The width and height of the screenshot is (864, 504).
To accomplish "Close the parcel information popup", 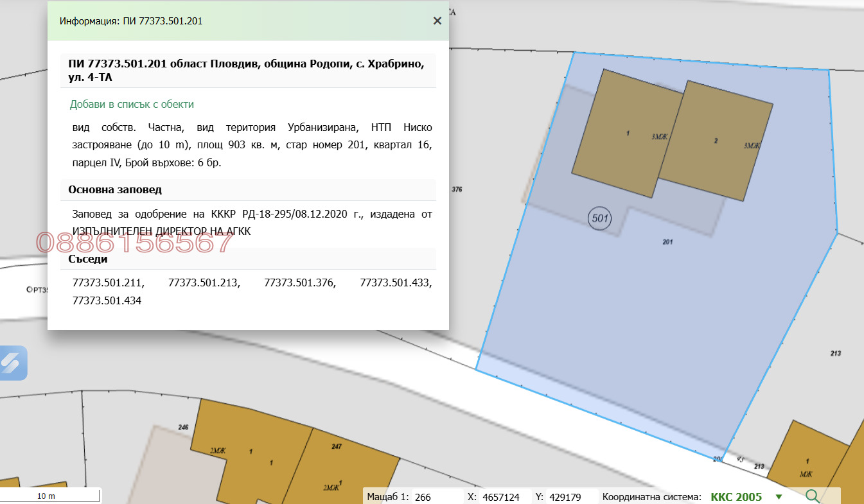I will coord(437,21).
